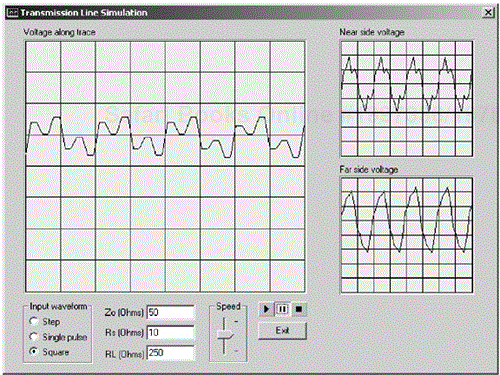This screenshot has width=500, height=375.
Task: Click the 'Zo (Ohms)' label text
Action: point(124,313)
